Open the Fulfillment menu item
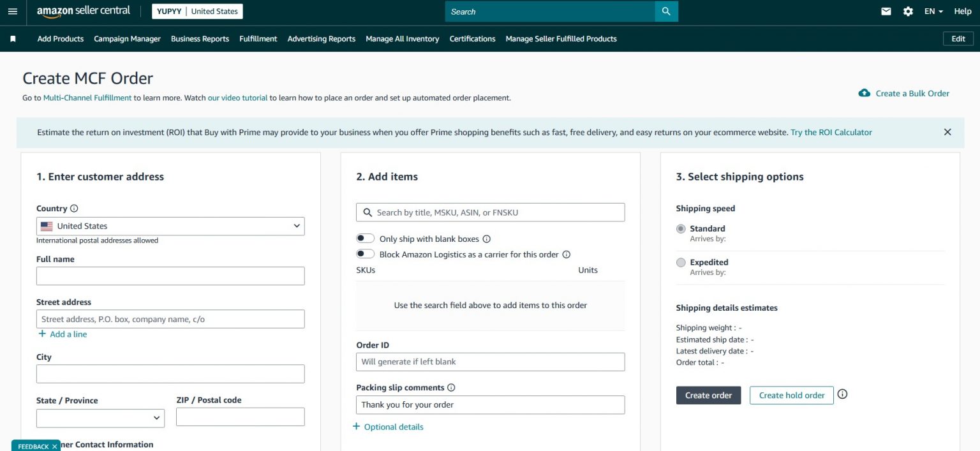Viewport: 980px width, 451px height. (258, 39)
